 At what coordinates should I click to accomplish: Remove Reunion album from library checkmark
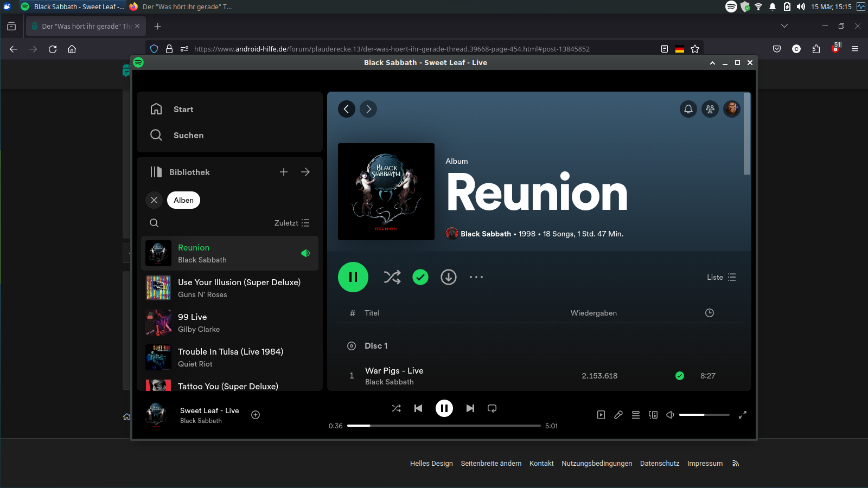pyautogui.click(x=420, y=277)
